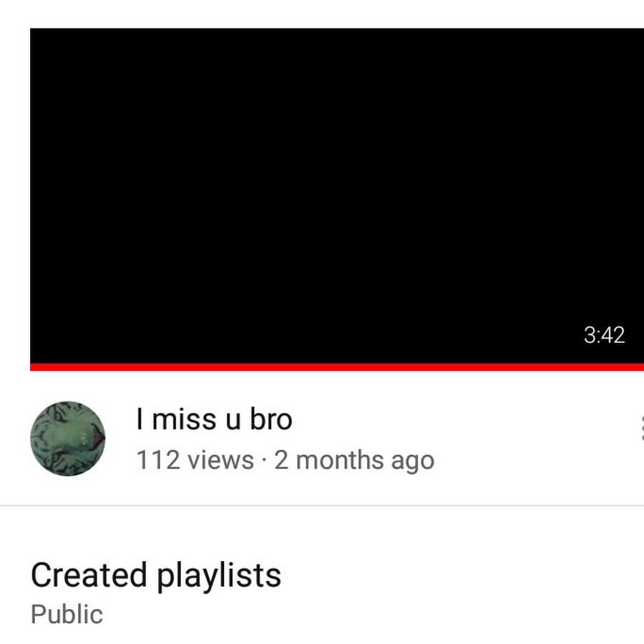This screenshot has height=644, width=644.
Task: Select the Created playlists heading
Action: click(156, 576)
